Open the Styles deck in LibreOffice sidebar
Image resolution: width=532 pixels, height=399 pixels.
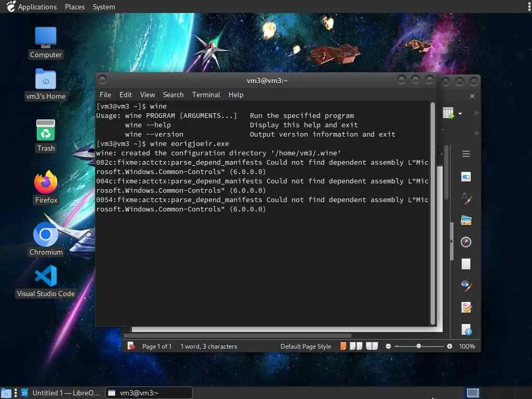466,198
